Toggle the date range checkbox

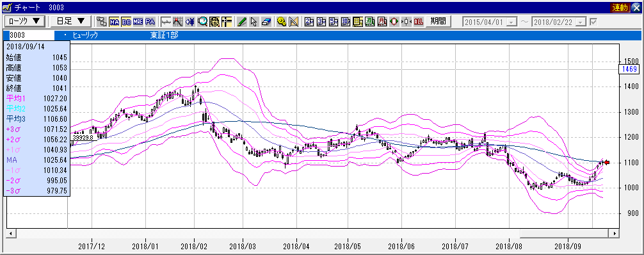(x=593, y=22)
